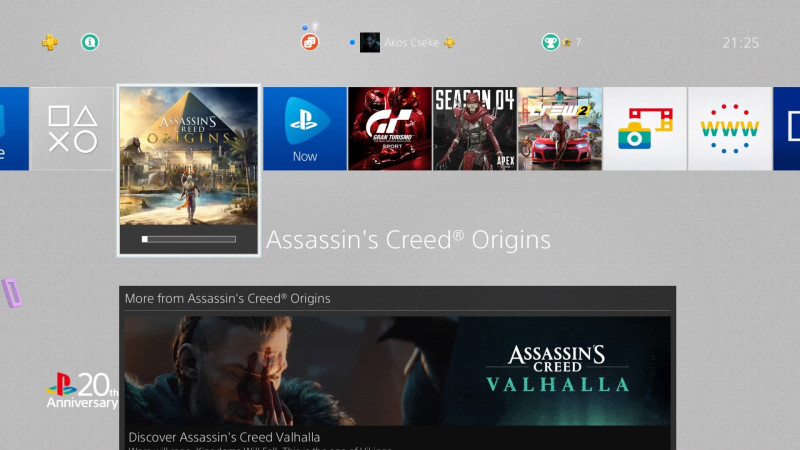Open the Assassin's Creed Valhalla banner
Viewport: 800px width, 450px height.
coord(397,371)
